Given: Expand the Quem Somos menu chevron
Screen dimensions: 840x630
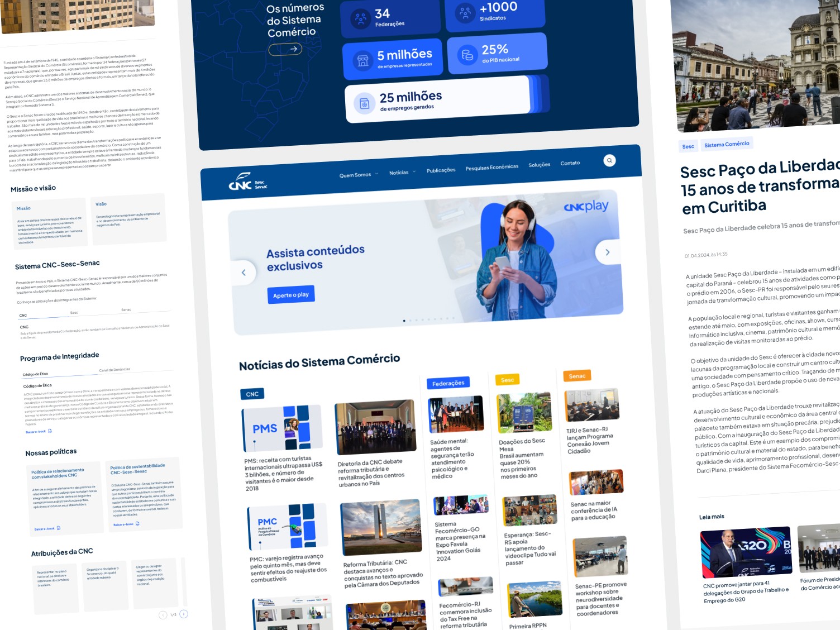Looking at the screenshot, I should (x=377, y=174).
